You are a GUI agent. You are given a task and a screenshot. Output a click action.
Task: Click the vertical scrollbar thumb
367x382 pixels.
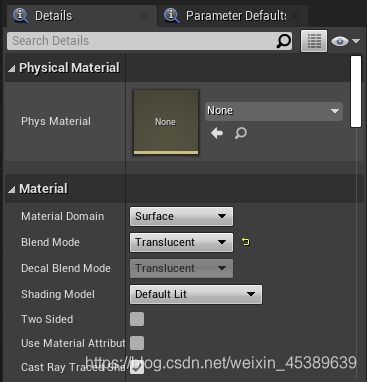(356, 92)
